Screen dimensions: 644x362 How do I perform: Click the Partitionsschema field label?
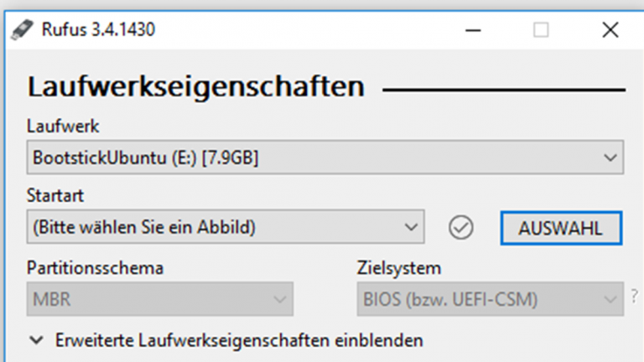95,268
